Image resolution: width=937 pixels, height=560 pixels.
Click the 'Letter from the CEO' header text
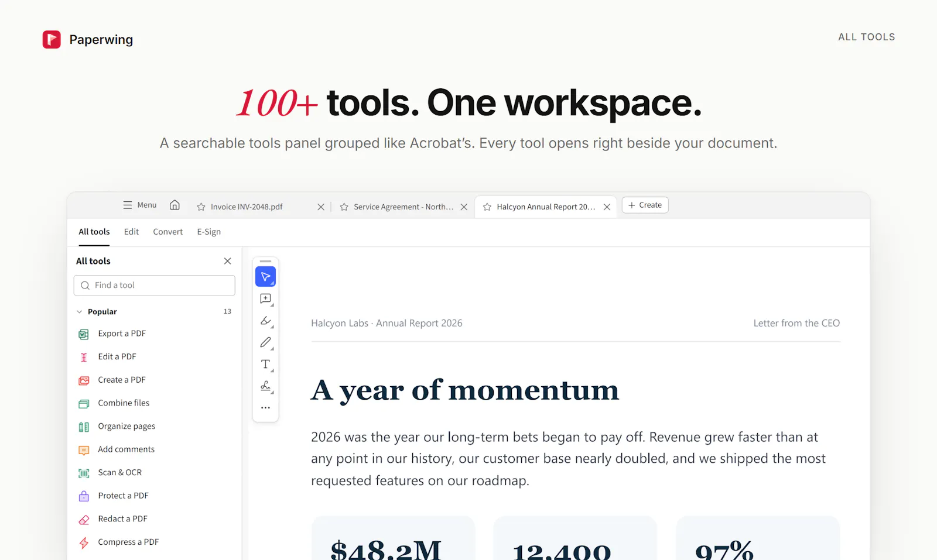796,323
